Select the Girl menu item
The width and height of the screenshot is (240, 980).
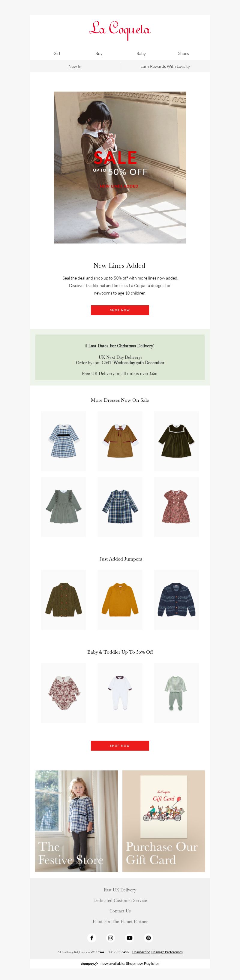57,54
